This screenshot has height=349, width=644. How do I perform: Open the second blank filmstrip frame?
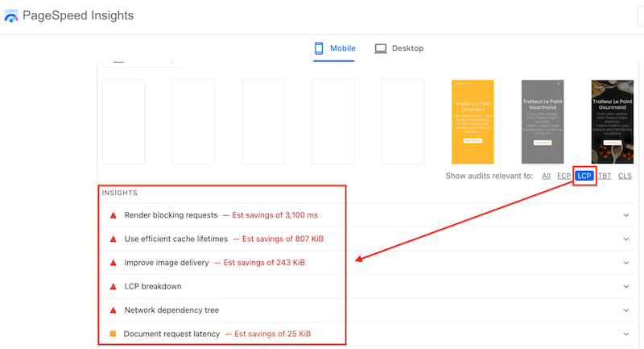(193, 122)
